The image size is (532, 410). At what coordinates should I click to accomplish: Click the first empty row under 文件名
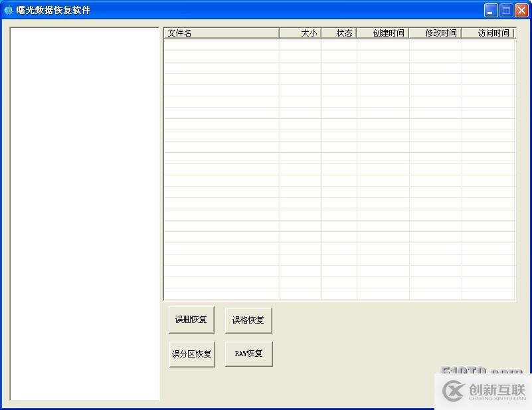221,45
